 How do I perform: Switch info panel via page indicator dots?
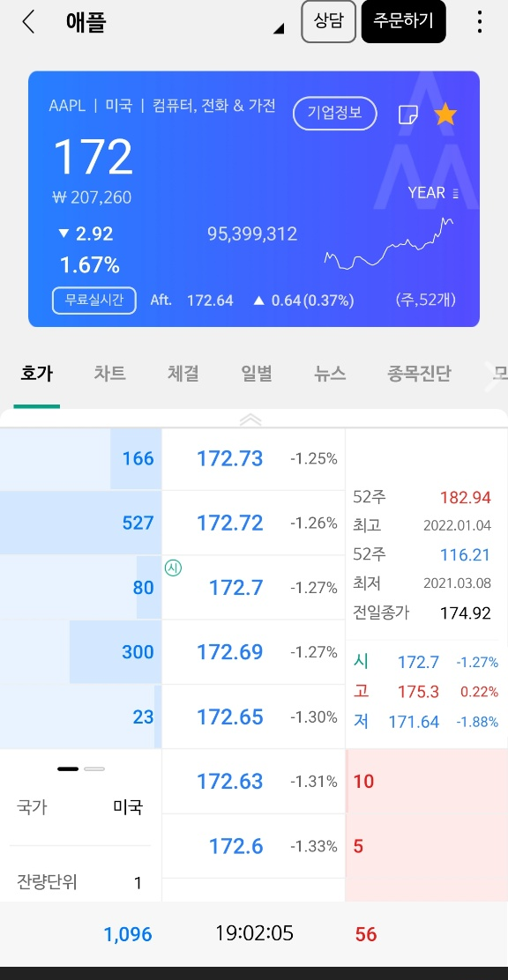(x=81, y=768)
